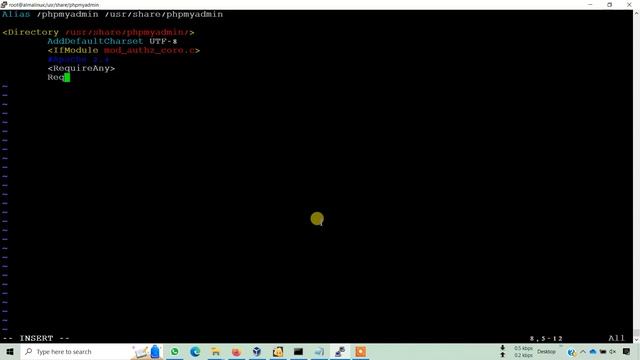Click the terminal scrollbar down arrow
Image resolution: width=640 pixels, height=360 pixels.
point(636,340)
